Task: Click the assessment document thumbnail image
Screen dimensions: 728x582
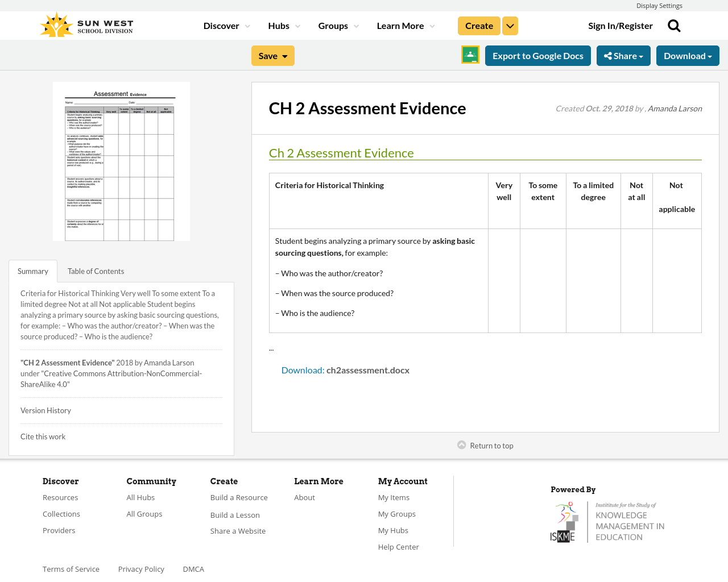Action: coord(121,161)
